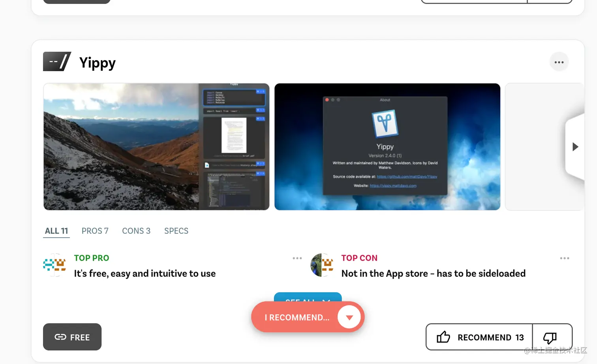Click the Top Con author avatar
Viewport: 597px width, 364px height.
pos(322,265)
